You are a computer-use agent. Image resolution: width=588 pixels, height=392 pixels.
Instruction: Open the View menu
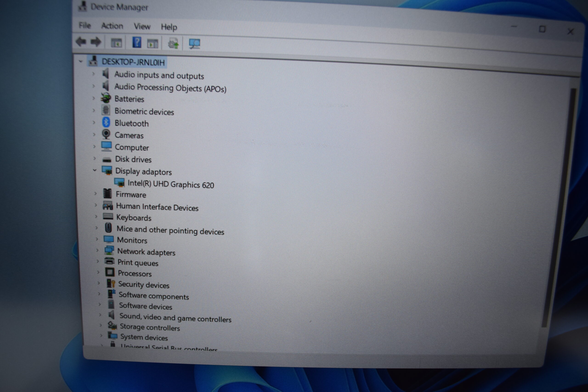(x=142, y=26)
